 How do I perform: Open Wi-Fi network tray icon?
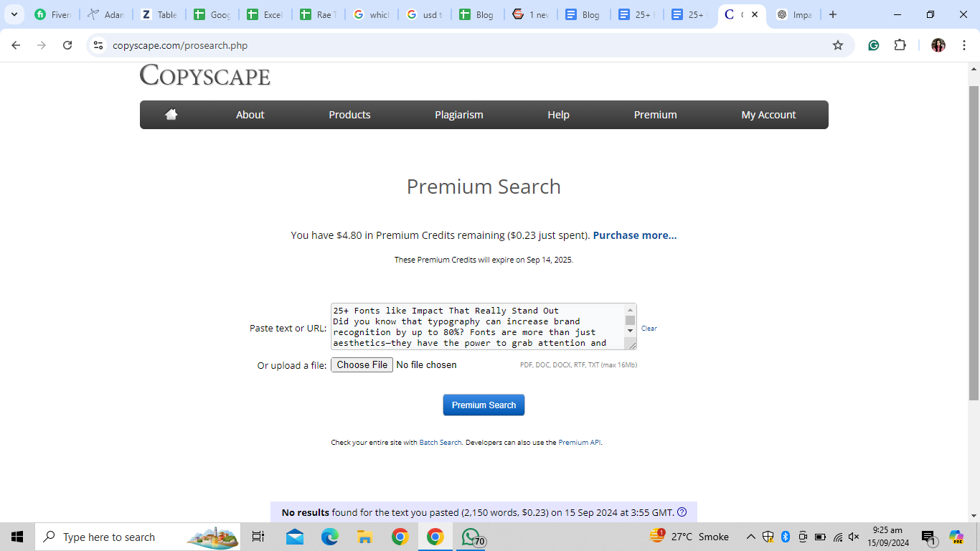tap(837, 537)
